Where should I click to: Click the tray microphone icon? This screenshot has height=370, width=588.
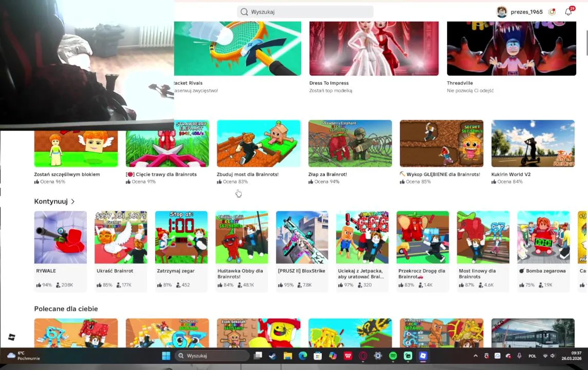(519, 356)
